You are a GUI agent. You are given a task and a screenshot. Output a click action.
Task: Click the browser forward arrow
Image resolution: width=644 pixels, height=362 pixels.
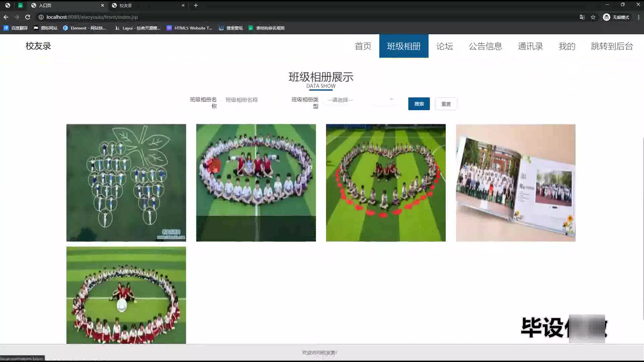pyautogui.click(x=17, y=17)
